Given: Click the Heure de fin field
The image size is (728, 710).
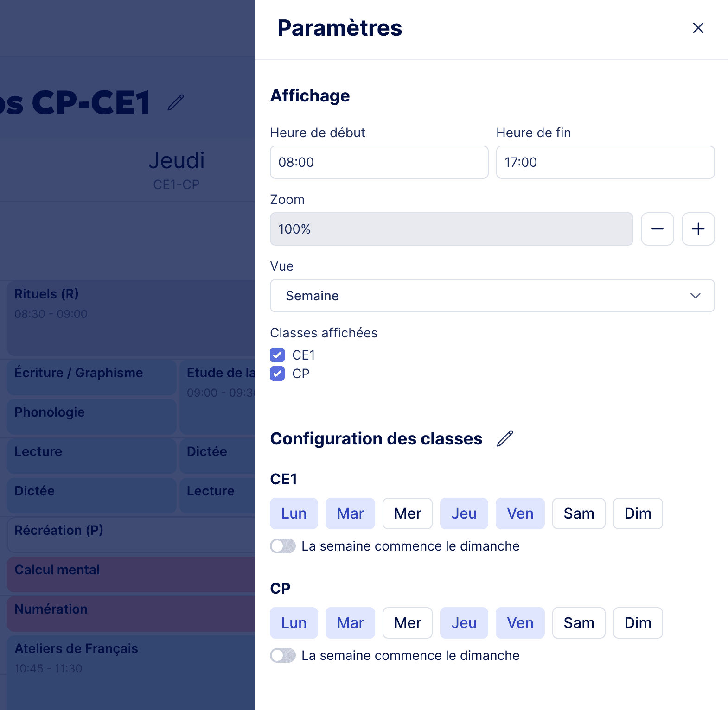Looking at the screenshot, I should click(605, 162).
